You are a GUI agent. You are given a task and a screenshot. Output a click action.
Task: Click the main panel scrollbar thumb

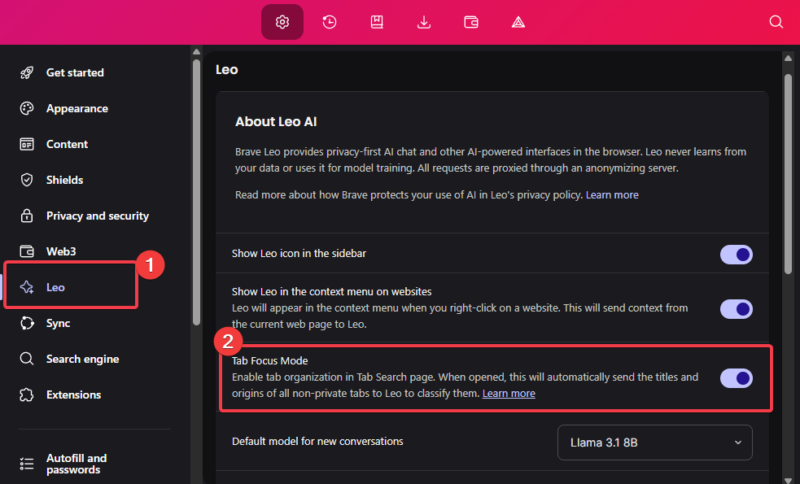(788, 174)
